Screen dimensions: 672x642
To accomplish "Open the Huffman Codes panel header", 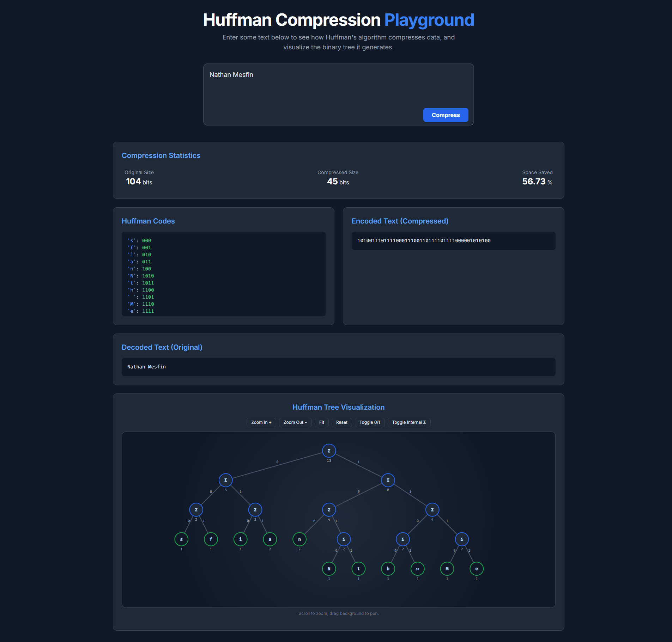I will point(148,221).
